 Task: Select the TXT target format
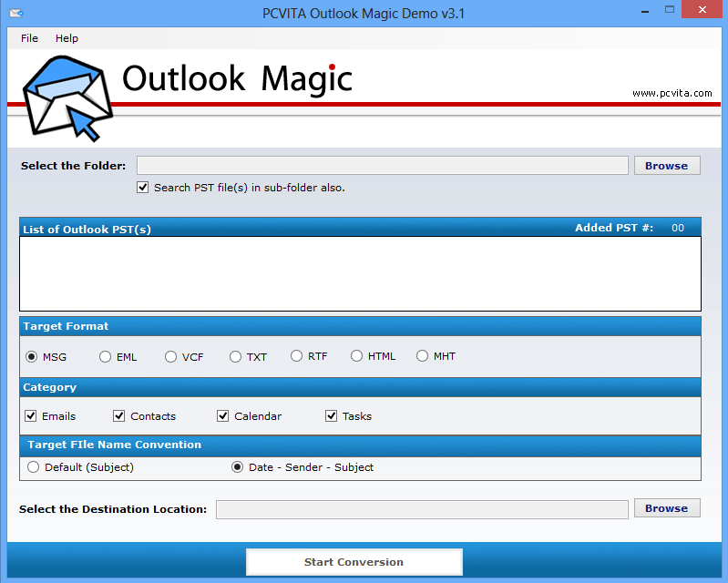pyautogui.click(x=235, y=357)
